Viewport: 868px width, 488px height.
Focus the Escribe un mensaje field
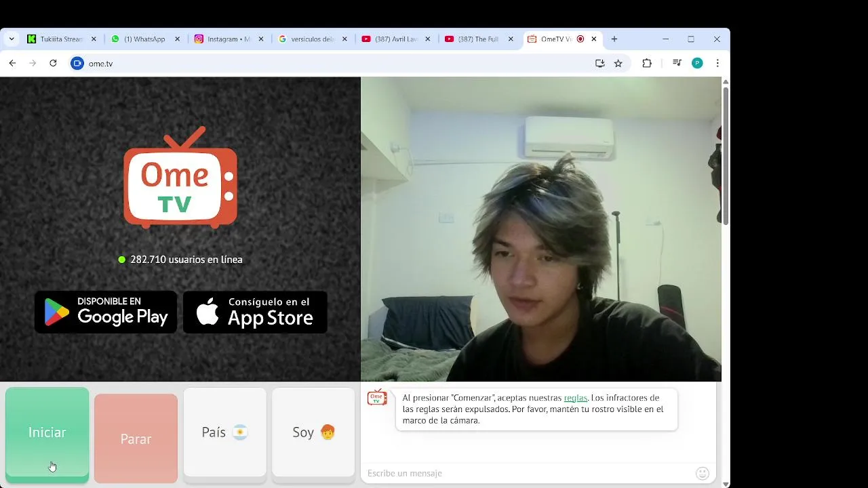pyautogui.click(x=529, y=473)
